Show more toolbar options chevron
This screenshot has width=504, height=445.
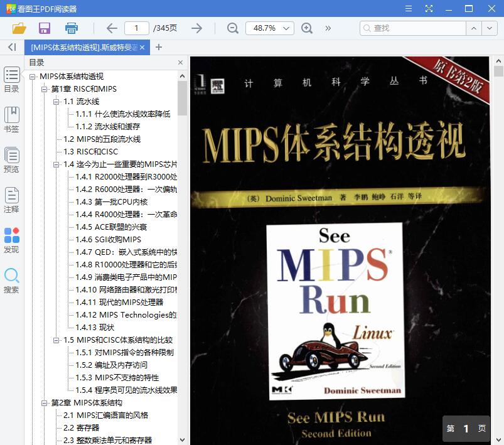pos(328,28)
